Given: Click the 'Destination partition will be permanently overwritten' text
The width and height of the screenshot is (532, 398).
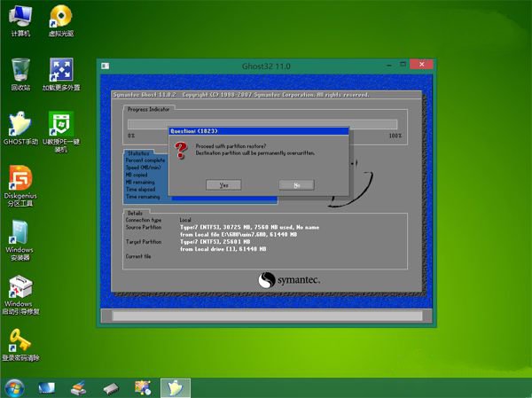Looking at the screenshot, I should click(255, 153).
